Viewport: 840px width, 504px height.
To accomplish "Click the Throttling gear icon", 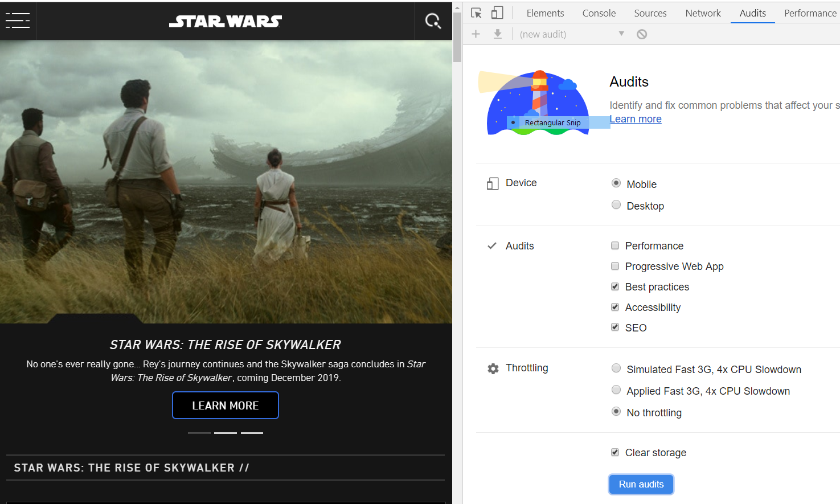I will coord(493,368).
